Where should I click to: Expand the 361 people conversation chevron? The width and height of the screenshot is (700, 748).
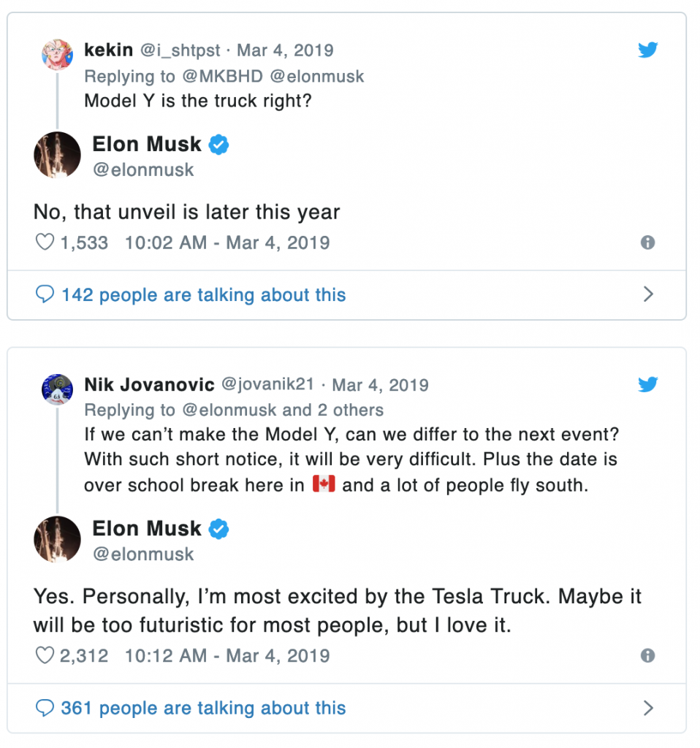(647, 708)
